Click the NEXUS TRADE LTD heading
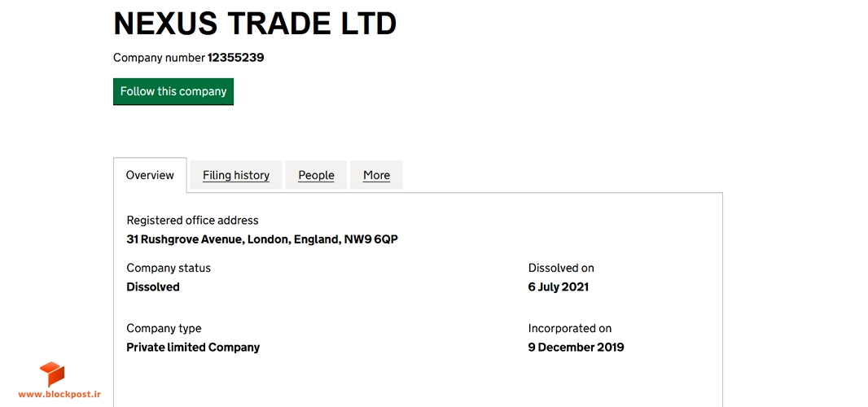 click(x=255, y=24)
